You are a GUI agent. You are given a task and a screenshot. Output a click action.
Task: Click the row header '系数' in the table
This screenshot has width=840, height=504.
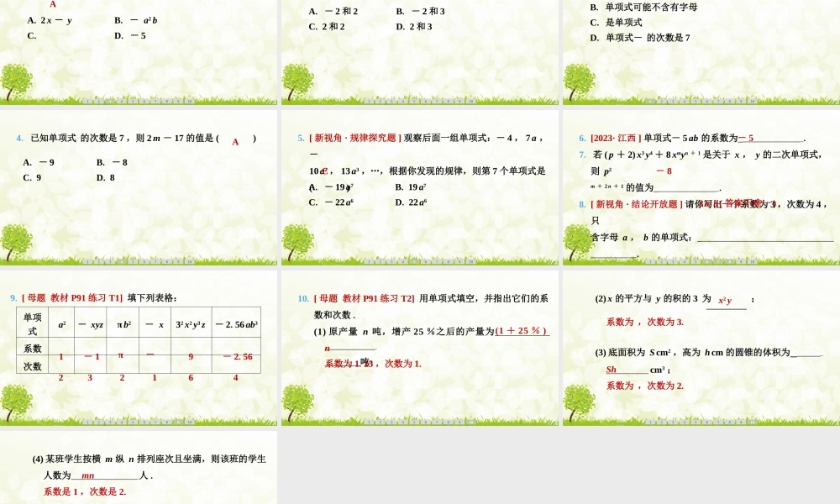[32, 348]
